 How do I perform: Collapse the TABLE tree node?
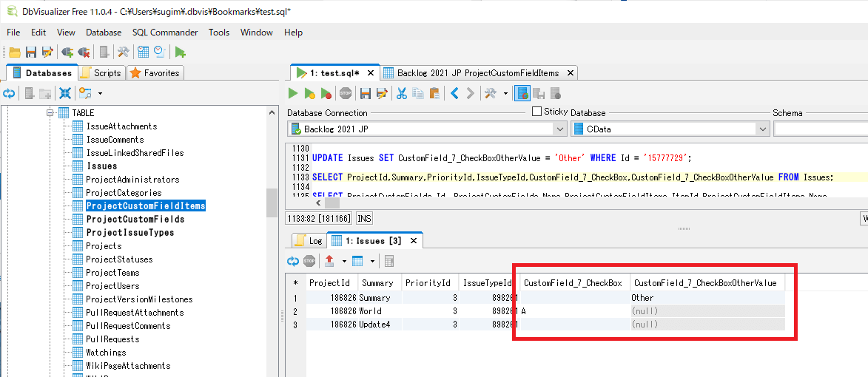pyautogui.click(x=51, y=113)
